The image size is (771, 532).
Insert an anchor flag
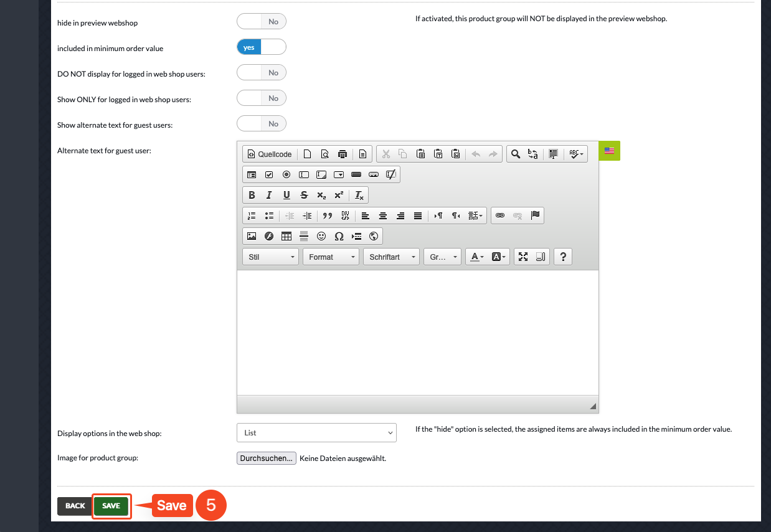[535, 216]
